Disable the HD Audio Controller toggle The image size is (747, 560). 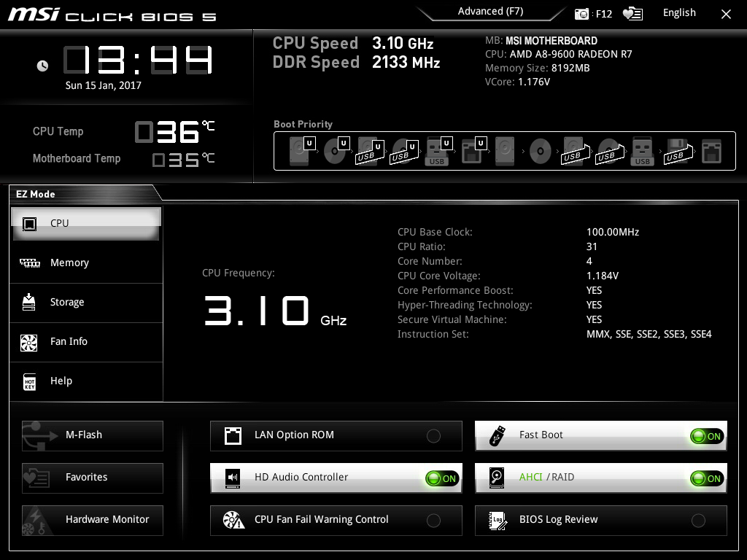[x=442, y=478]
